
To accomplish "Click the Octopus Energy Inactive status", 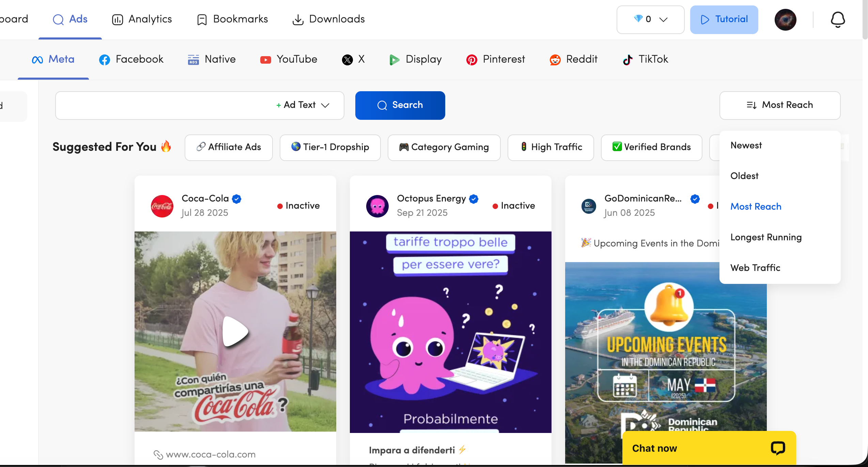I will pyautogui.click(x=514, y=206).
